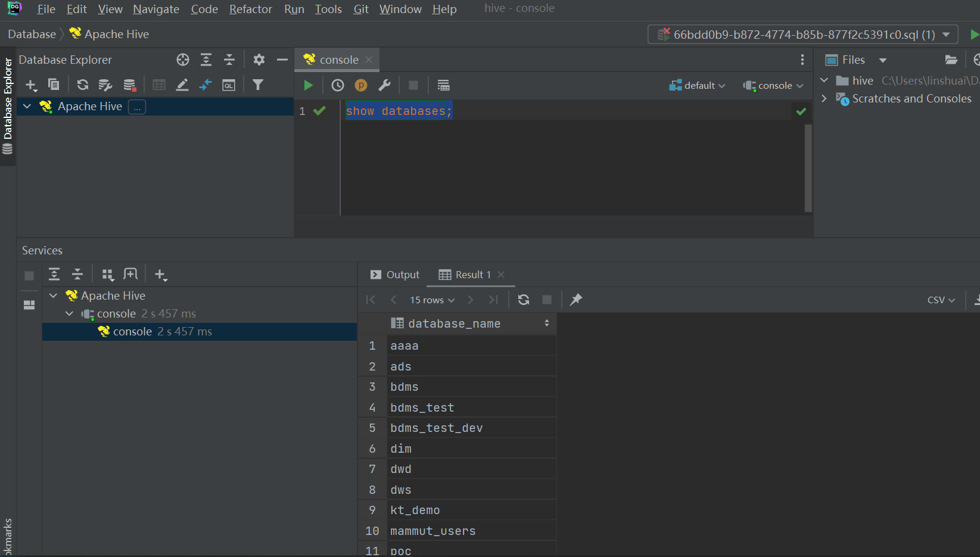This screenshot has height=557, width=980.
Task: Pin the result tab
Action: coord(575,300)
